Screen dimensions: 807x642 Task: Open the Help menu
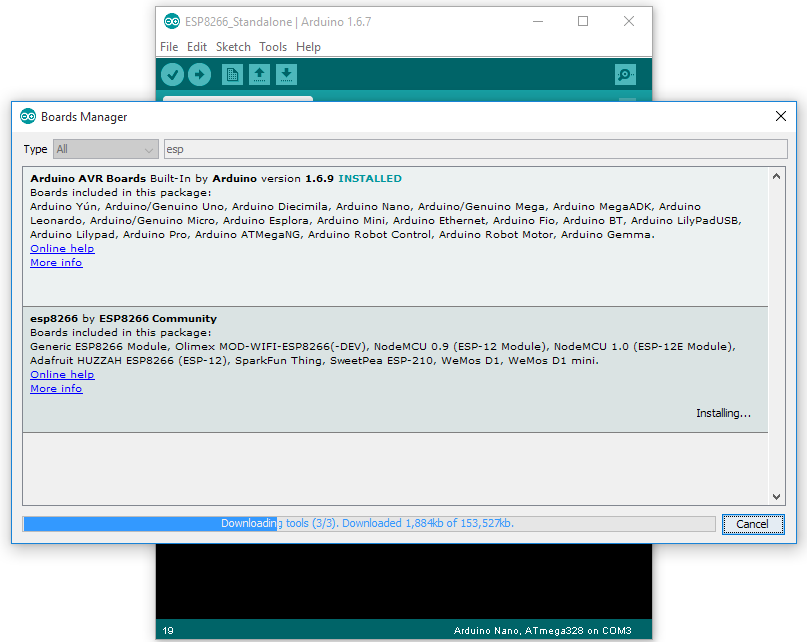[308, 47]
